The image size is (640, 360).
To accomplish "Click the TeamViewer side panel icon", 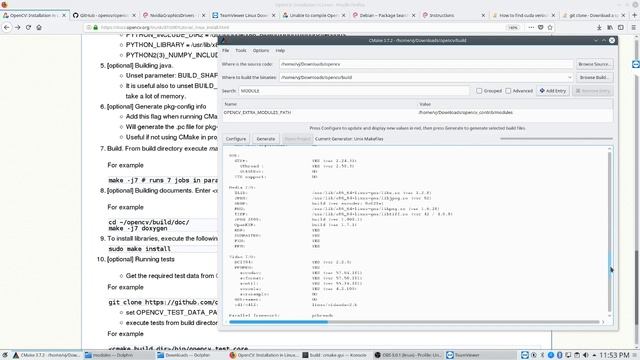I will (x=636, y=64).
